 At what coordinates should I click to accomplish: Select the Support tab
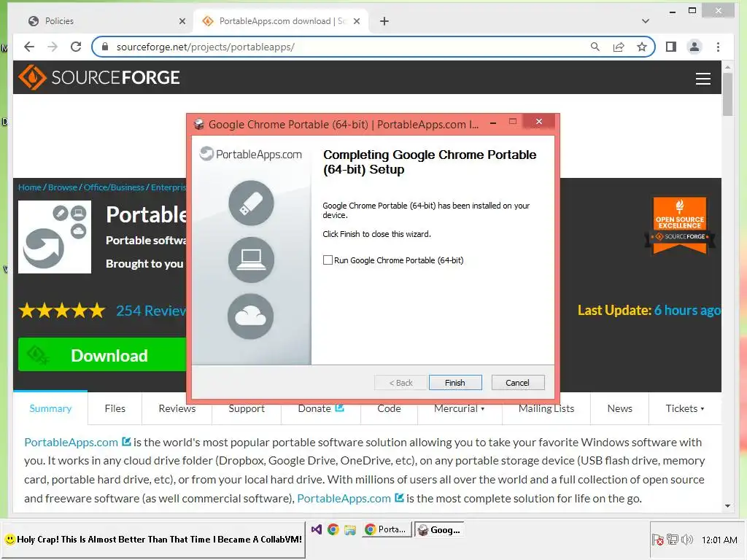pos(247,408)
